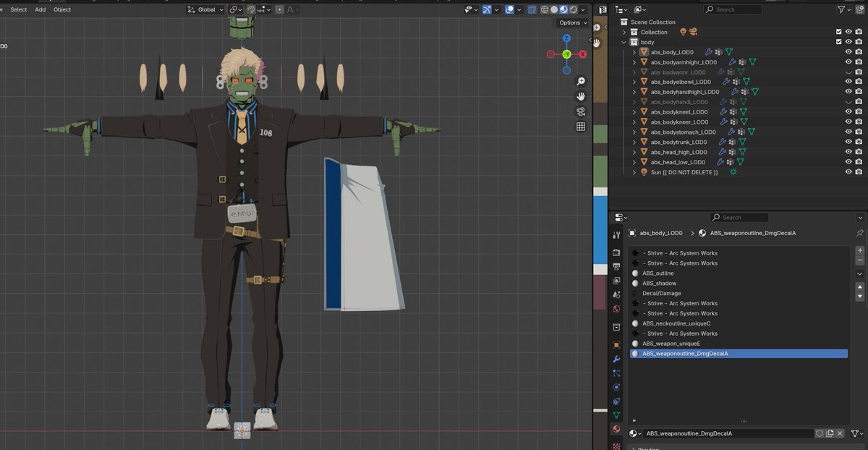Switch to material preview shading
The height and width of the screenshot is (450, 868).
pyautogui.click(x=563, y=9)
